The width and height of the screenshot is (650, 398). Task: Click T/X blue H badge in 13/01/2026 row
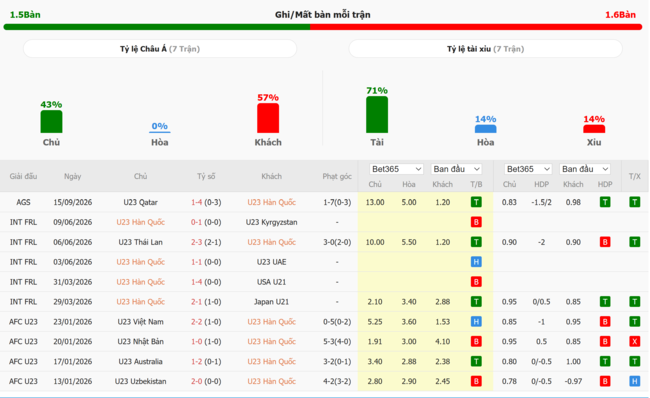(635, 381)
